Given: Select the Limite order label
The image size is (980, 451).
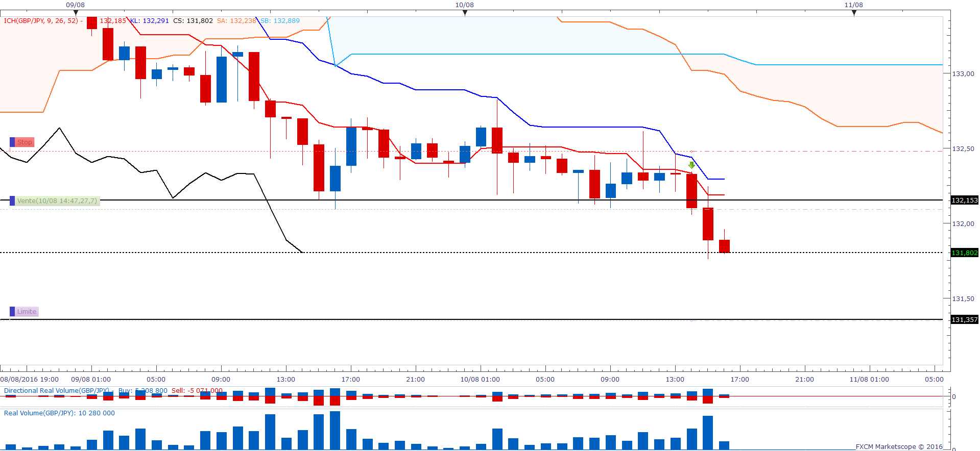Looking at the screenshot, I should pos(27,312).
